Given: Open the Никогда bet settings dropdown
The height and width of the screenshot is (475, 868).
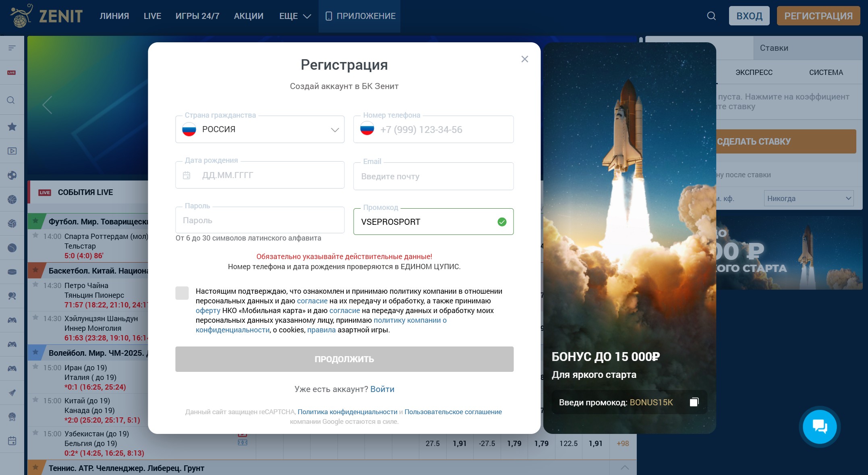Looking at the screenshot, I should pyautogui.click(x=808, y=198).
